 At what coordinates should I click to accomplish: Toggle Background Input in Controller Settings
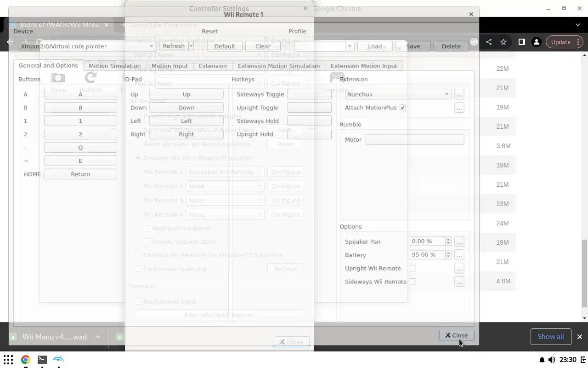pos(138,301)
